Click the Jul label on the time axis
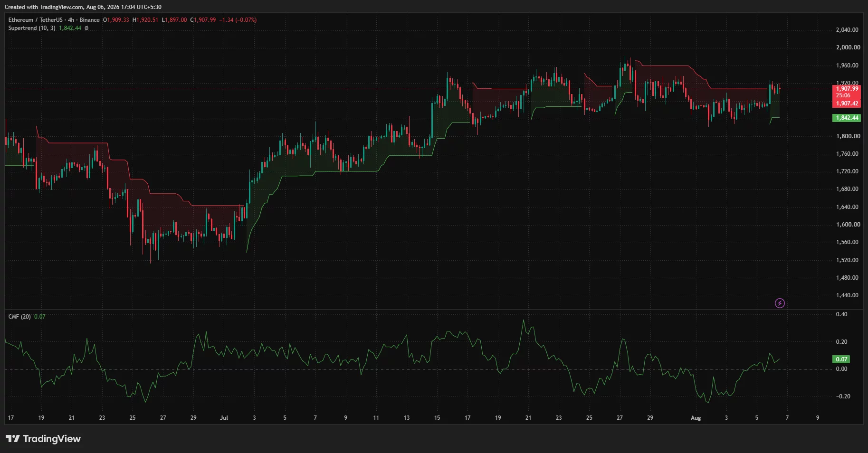 pyautogui.click(x=224, y=418)
